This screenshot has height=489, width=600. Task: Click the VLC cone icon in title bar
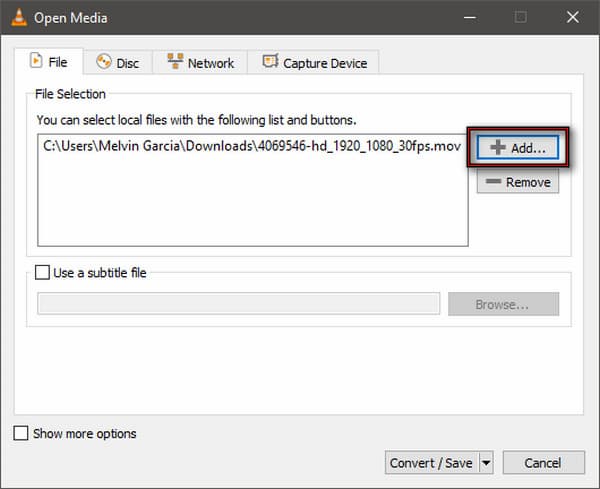[x=19, y=18]
